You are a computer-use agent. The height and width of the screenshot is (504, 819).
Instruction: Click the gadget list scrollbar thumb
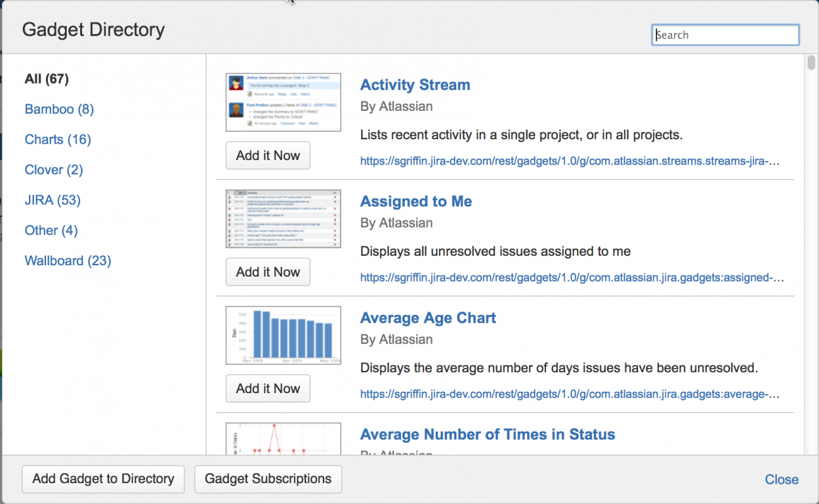811,63
